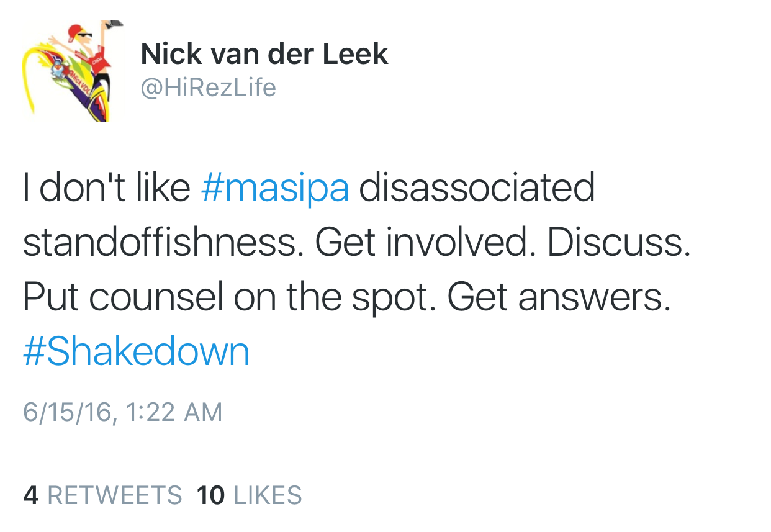Screen dimensions: 771x532
Task: View the RETWEETS list label
Action: (x=115, y=495)
